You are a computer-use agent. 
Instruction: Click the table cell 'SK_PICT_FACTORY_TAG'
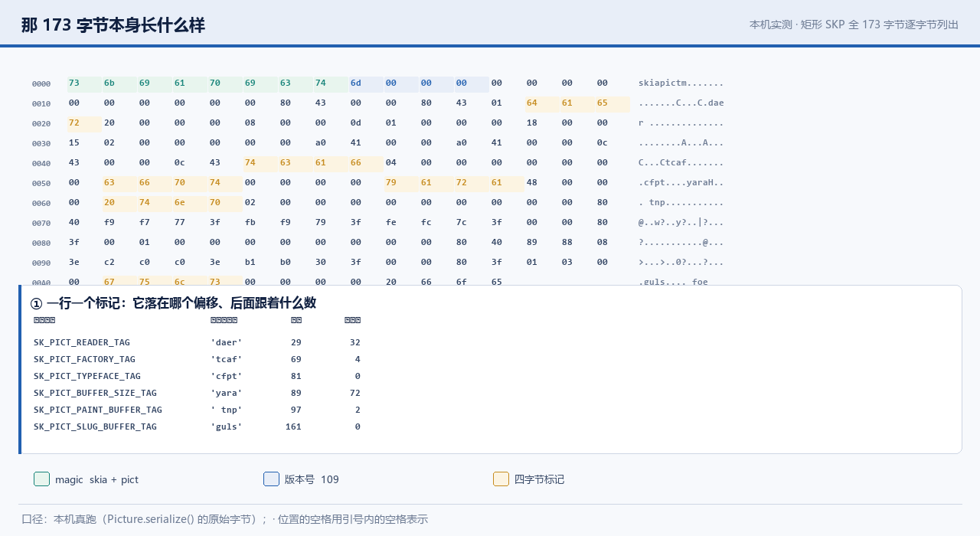click(84, 359)
